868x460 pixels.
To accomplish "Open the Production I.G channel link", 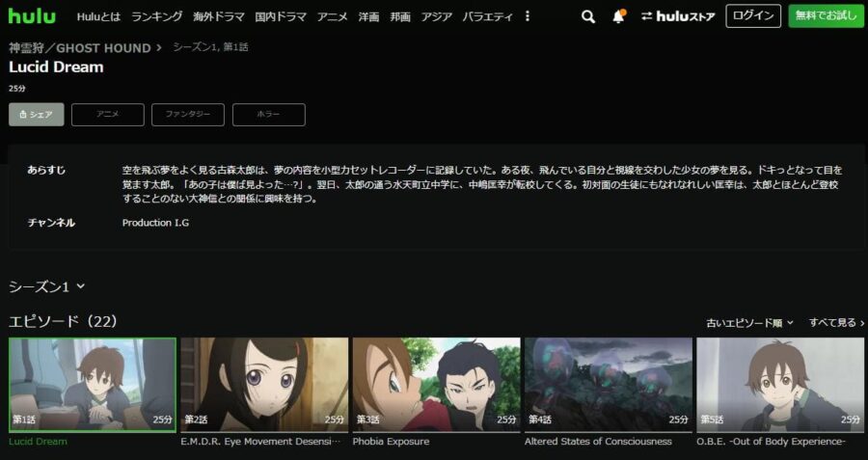I will (155, 223).
